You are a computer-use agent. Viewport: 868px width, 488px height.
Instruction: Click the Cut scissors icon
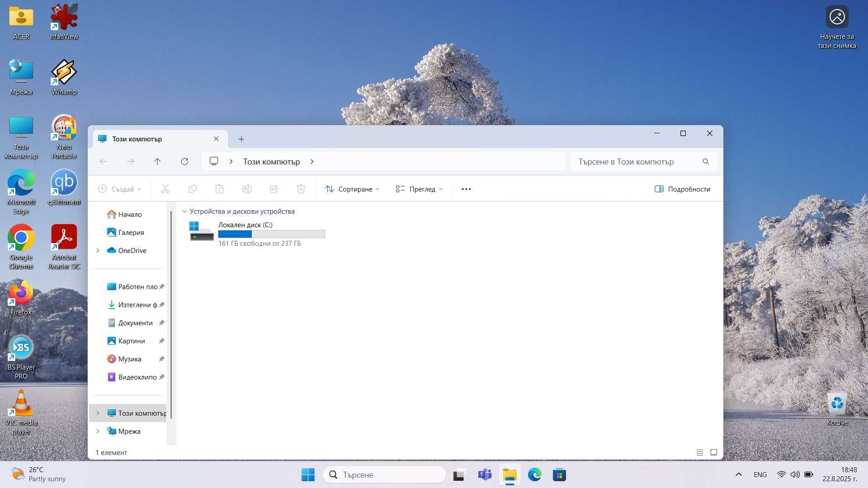pyautogui.click(x=165, y=189)
